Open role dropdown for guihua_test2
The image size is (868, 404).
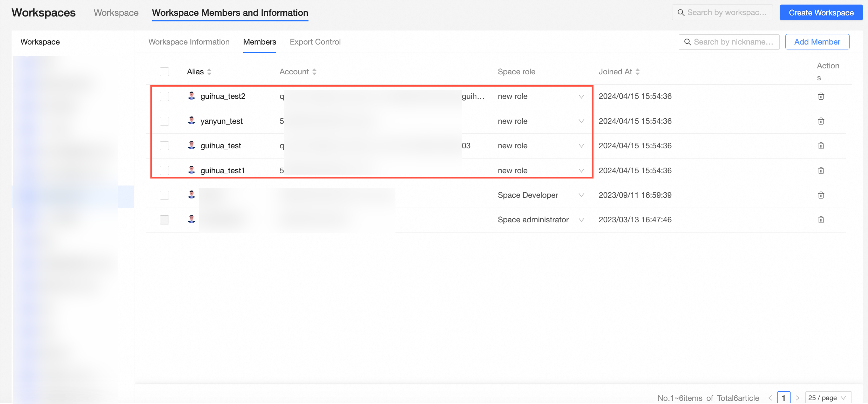click(581, 96)
